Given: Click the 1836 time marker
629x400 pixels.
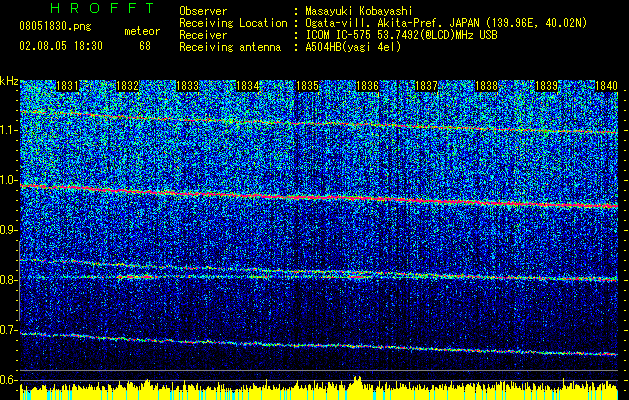Looking at the screenshot, I should pos(367,86).
